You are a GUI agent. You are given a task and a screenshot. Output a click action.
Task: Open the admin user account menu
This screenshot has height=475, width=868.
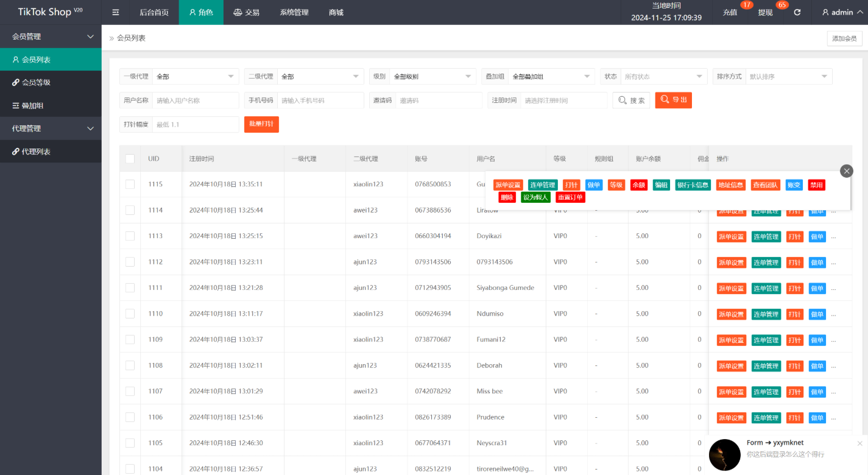point(841,12)
